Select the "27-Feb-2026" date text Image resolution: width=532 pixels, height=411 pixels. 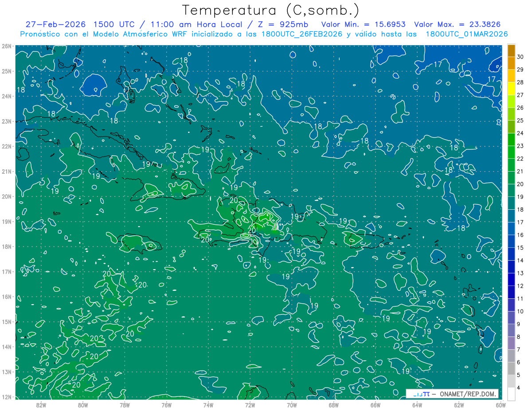(55, 24)
